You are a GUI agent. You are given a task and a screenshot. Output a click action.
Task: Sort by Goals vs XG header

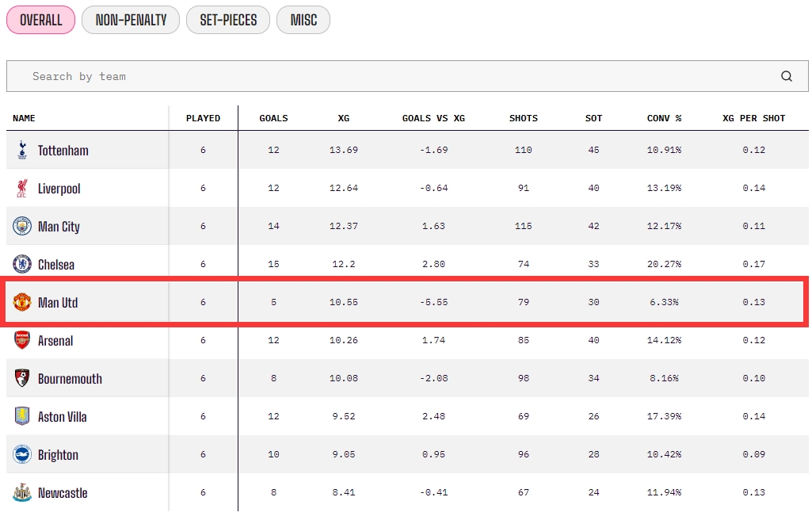pos(433,118)
